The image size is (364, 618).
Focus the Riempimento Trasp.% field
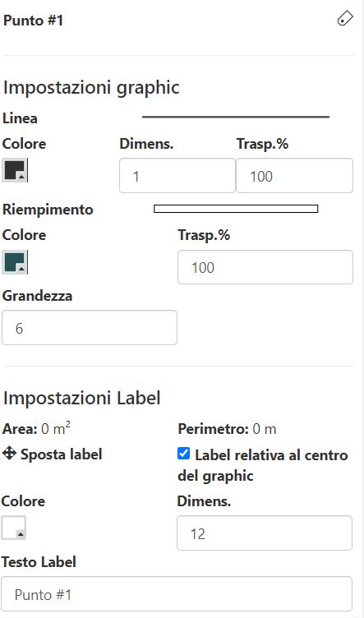click(265, 267)
